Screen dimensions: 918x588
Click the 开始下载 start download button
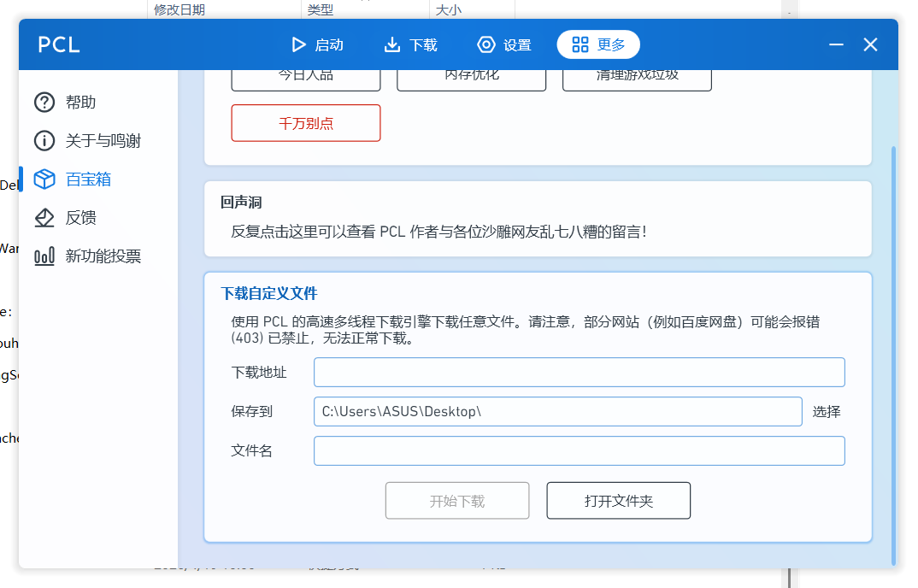coord(457,501)
